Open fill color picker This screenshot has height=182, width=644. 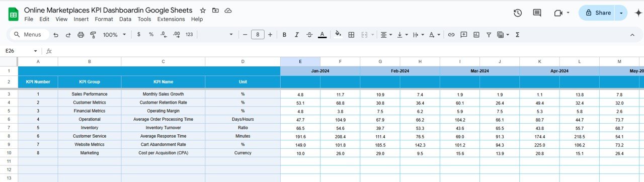pos(338,35)
